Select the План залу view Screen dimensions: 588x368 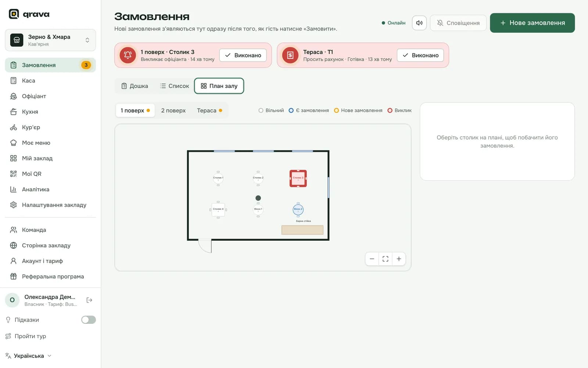219,86
